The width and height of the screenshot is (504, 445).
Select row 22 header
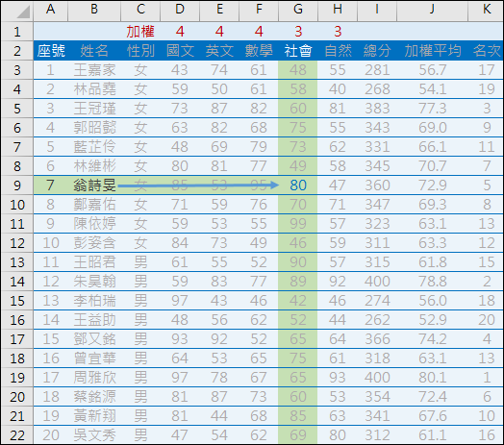16,435
